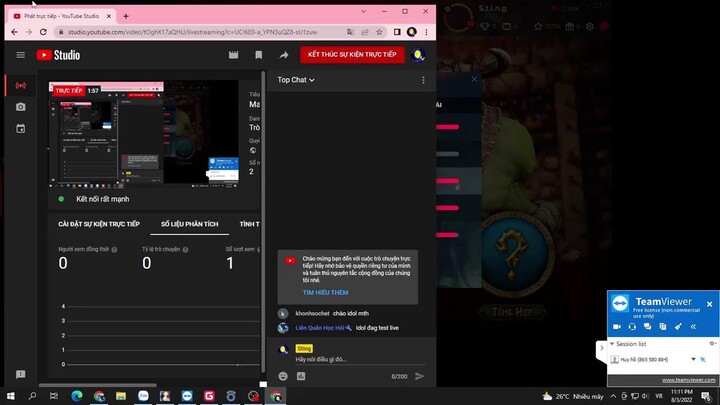Expand the Top Chat dropdown
This screenshot has height=405, width=720.
coord(296,80)
